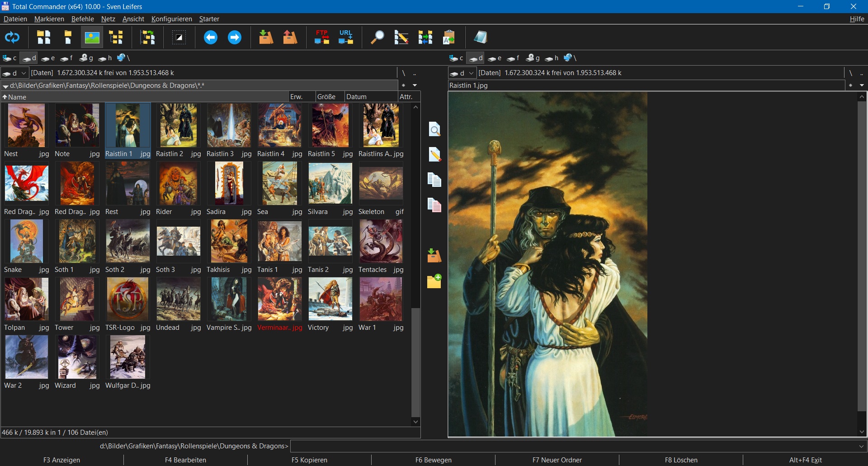Screen dimensions: 868x466
Task: Click F5 Kopieren button
Action: point(310,460)
